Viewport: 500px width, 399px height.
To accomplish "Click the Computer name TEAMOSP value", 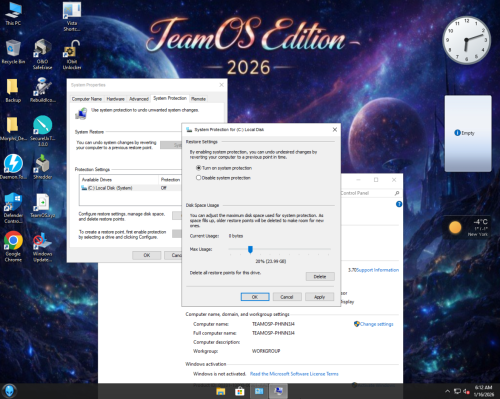I will (x=273, y=324).
